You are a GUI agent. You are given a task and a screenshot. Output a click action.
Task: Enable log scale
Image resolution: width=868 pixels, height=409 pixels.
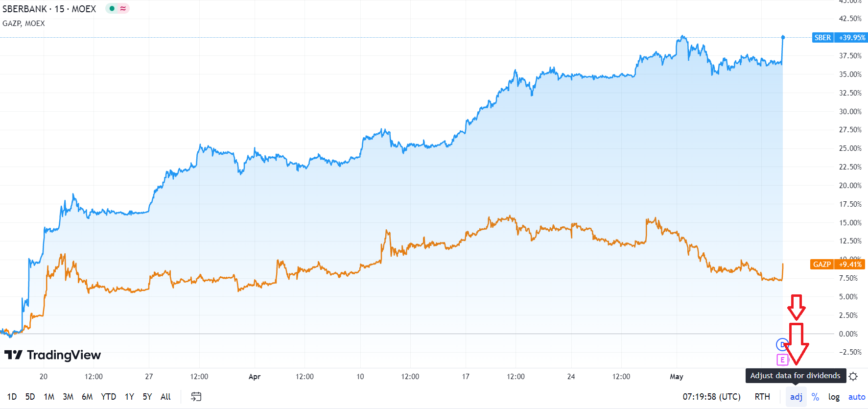point(834,397)
